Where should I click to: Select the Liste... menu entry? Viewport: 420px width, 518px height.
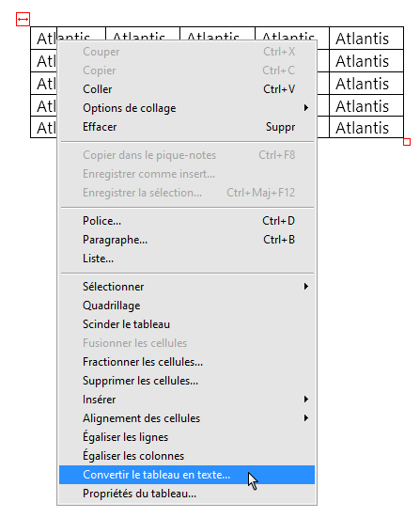(x=187, y=259)
